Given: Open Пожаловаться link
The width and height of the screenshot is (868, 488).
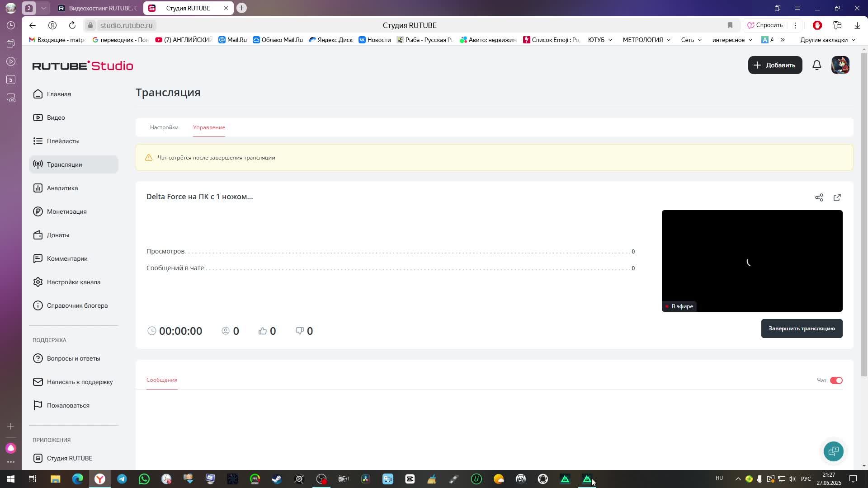Looking at the screenshot, I should tap(73, 405).
